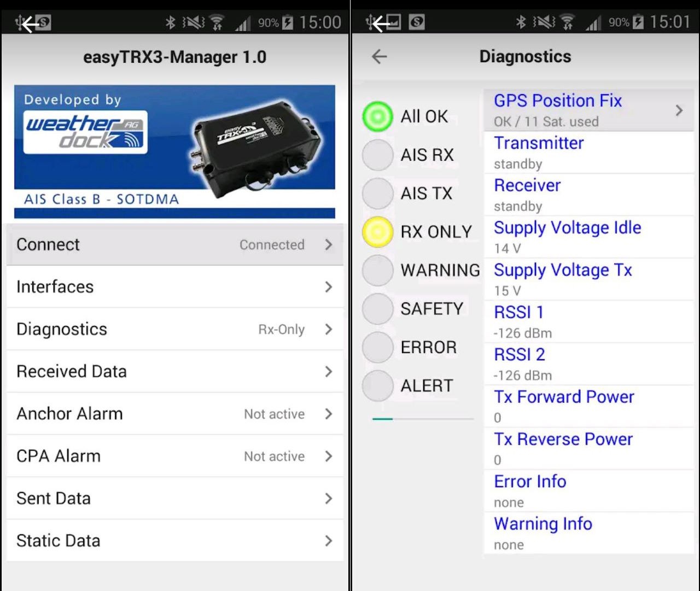The height and width of the screenshot is (591, 700).
Task: Expand the Sent Data row chevron
Action: click(328, 498)
